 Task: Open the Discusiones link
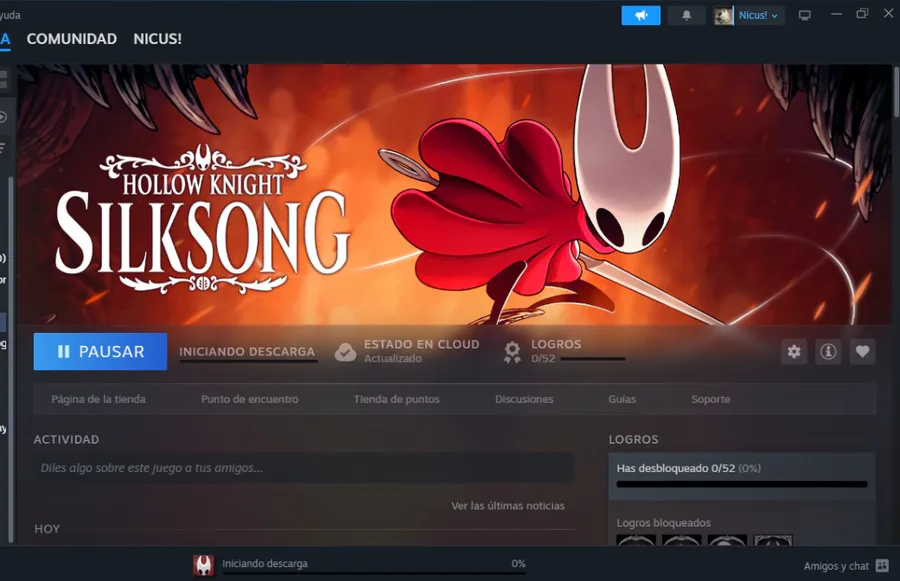524,399
